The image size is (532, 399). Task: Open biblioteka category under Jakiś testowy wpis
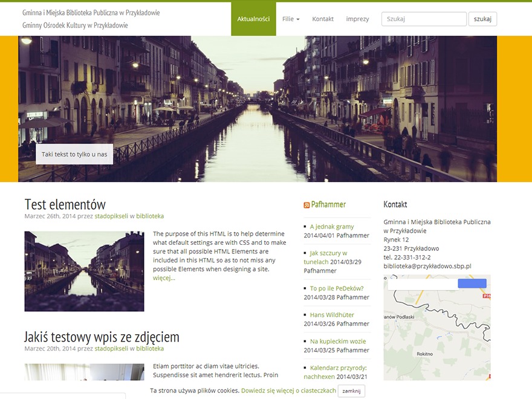point(150,348)
